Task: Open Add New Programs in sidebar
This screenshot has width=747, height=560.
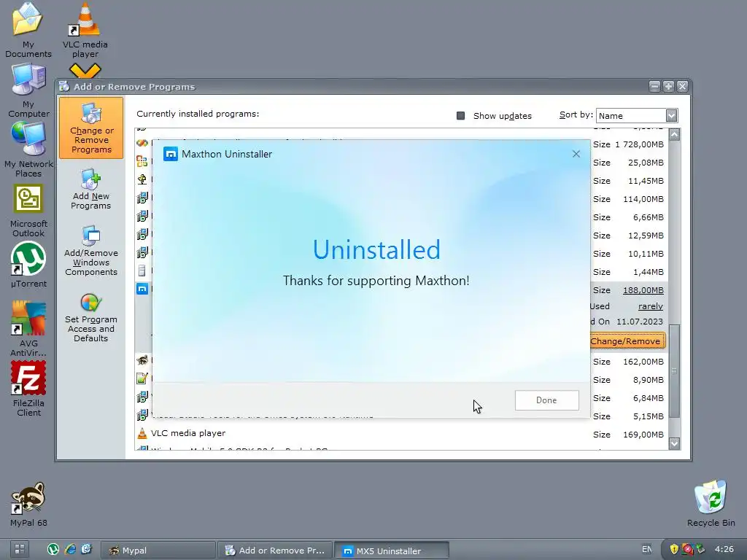Action: tap(90, 189)
